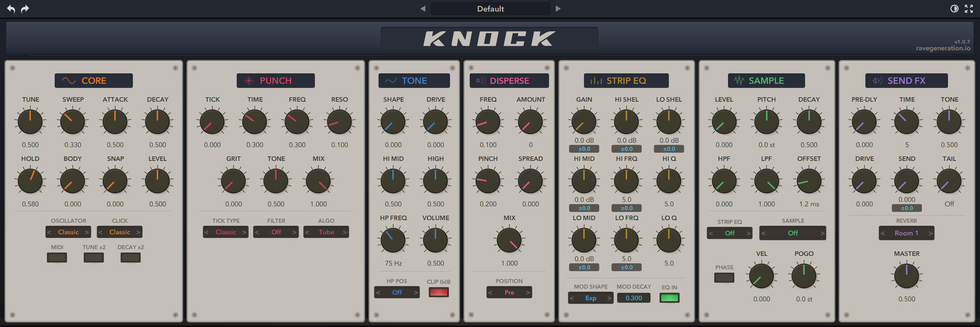The height and width of the screenshot is (327, 980).
Task: Click the redo arrow icon
Action: click(x=25, y=9)
